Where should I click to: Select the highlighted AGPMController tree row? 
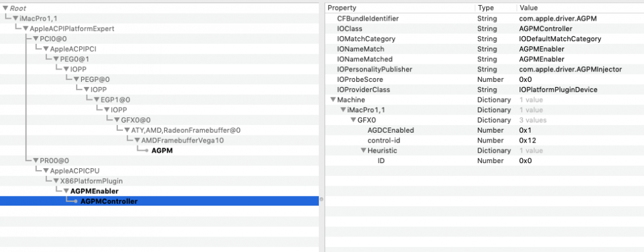click(x=159, y=202)
